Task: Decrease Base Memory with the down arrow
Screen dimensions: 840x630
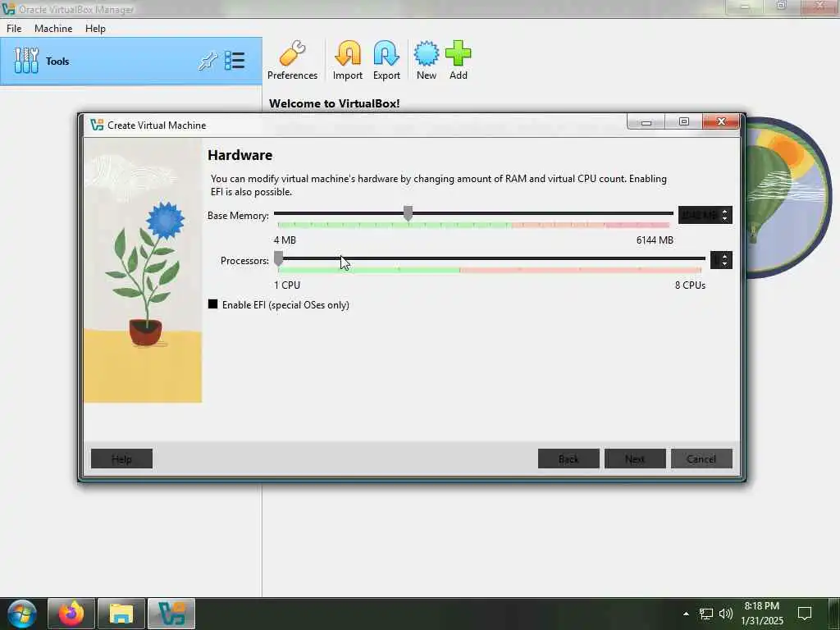Action: click(x=725, y=218)
